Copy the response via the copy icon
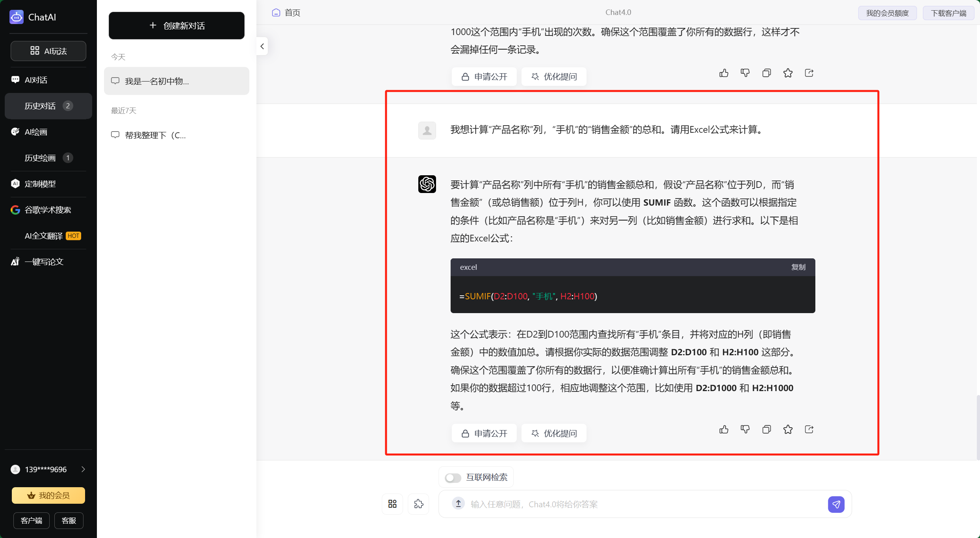This screenshot has width=980, height=538. pyautogui.click(x=766, y=429)
